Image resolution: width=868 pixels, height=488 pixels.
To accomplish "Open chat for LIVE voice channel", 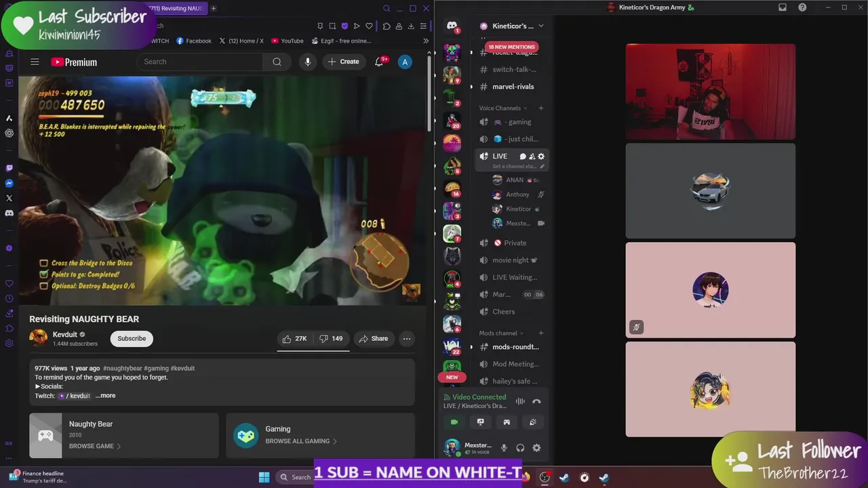I will pos(522,157).
